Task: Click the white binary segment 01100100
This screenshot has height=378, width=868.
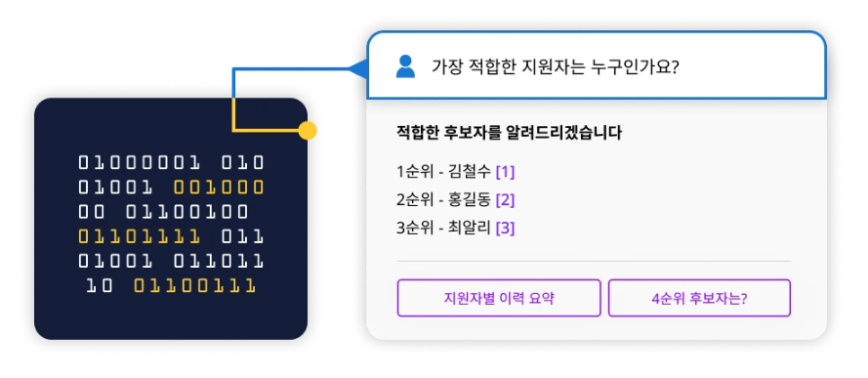Action: point(186,212)
